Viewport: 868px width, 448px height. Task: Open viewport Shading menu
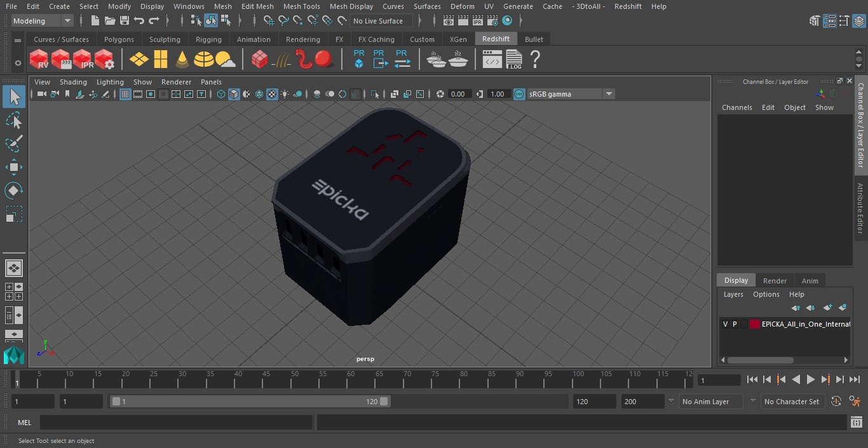coord(73,82)
